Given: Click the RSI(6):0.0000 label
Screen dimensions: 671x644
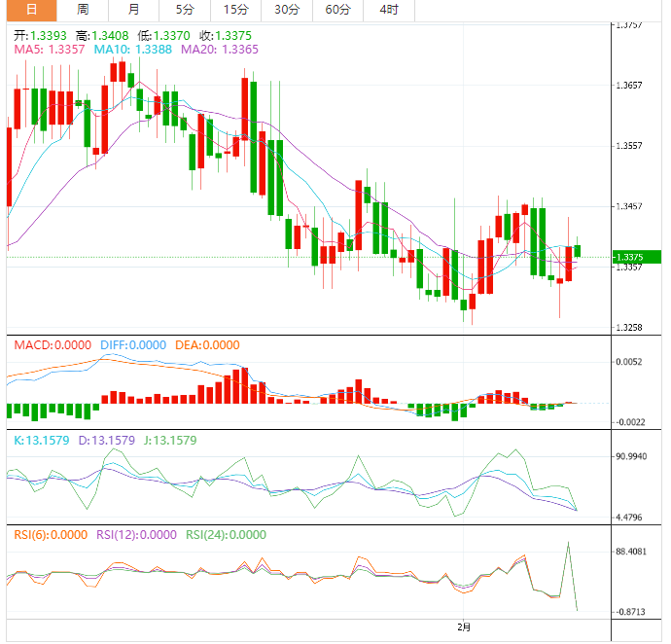Looking at the screenshot, I should click(x=51, y=535).
